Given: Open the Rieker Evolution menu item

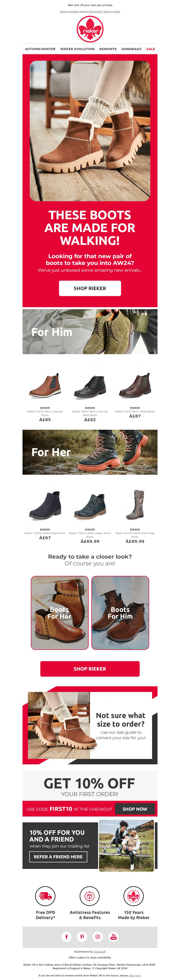Looking at the screenshot, I should point(77,49).
